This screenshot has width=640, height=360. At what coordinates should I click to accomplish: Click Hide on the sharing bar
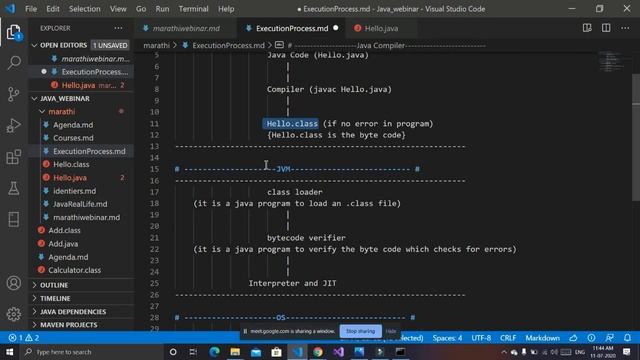(x=391, y=331)
